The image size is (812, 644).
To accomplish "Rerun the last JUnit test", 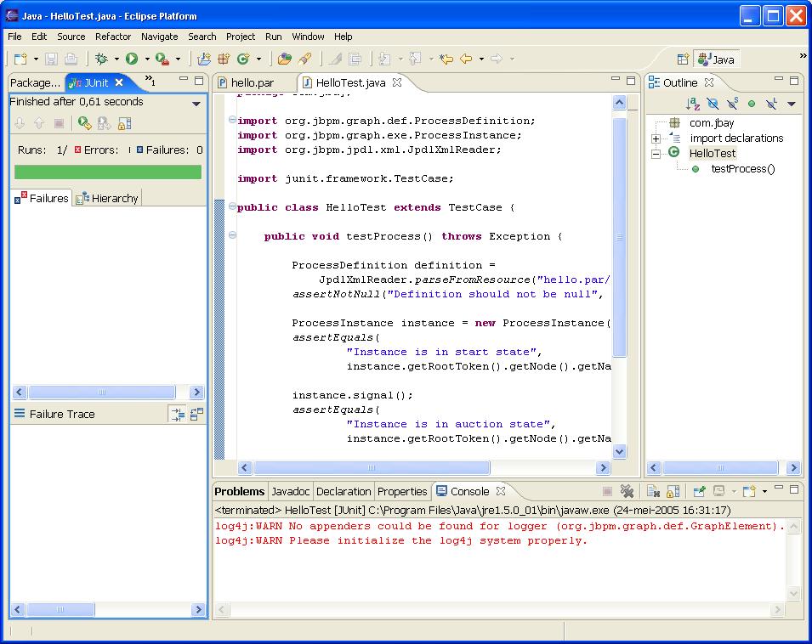I will coord(84,124).
